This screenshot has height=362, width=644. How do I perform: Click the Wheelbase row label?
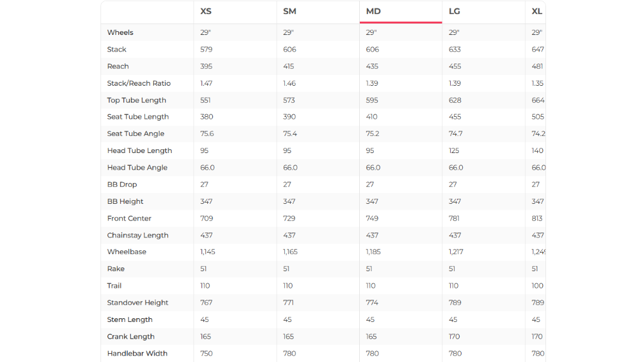[127, 252]
